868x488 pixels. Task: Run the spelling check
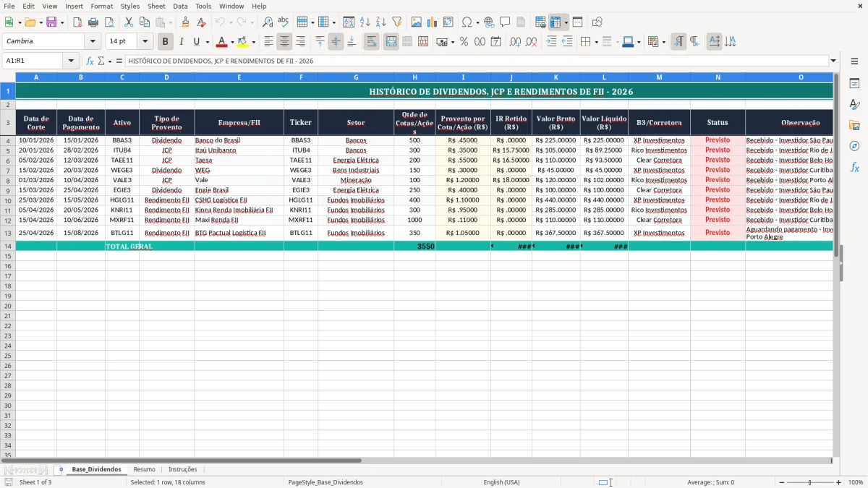click(284, 22)
